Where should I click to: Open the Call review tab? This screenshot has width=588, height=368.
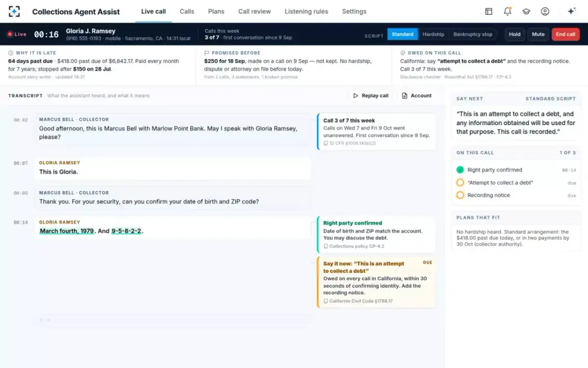254,11
